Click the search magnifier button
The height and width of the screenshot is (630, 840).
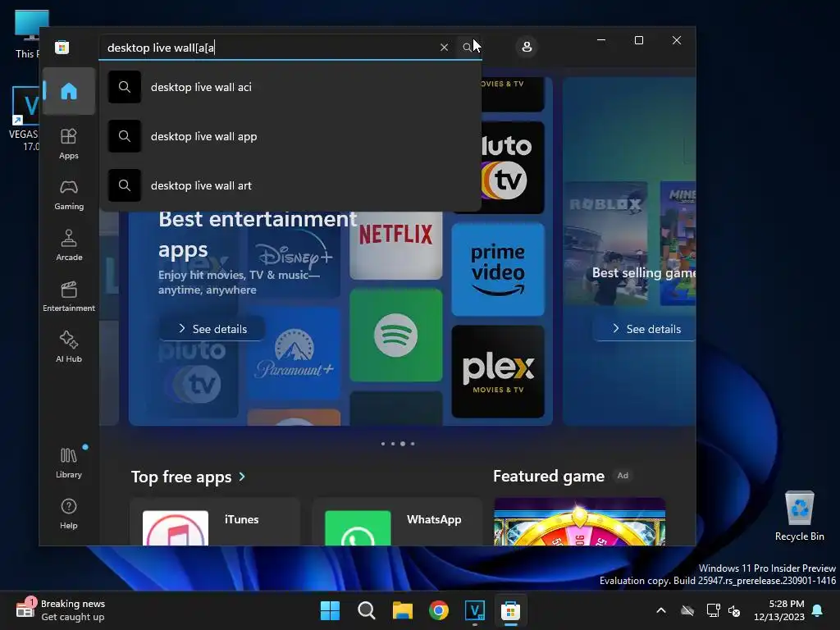[468, 47]
